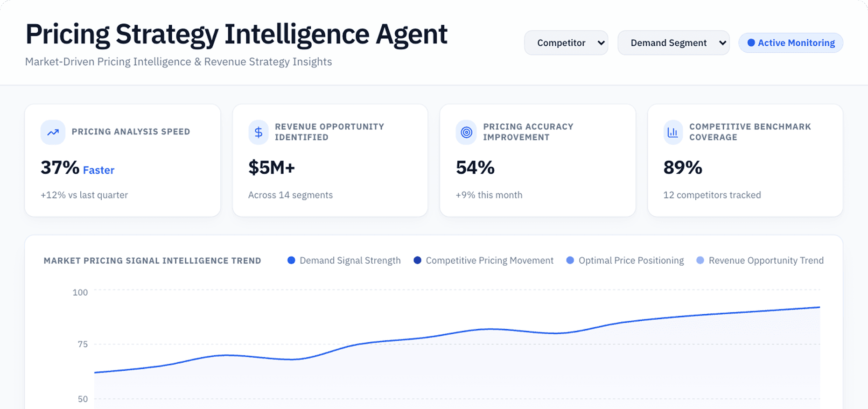Click the Revenue Opportunity Trend legend dot
The width and height of the screenshot is (868, 409).
[700, 260]
